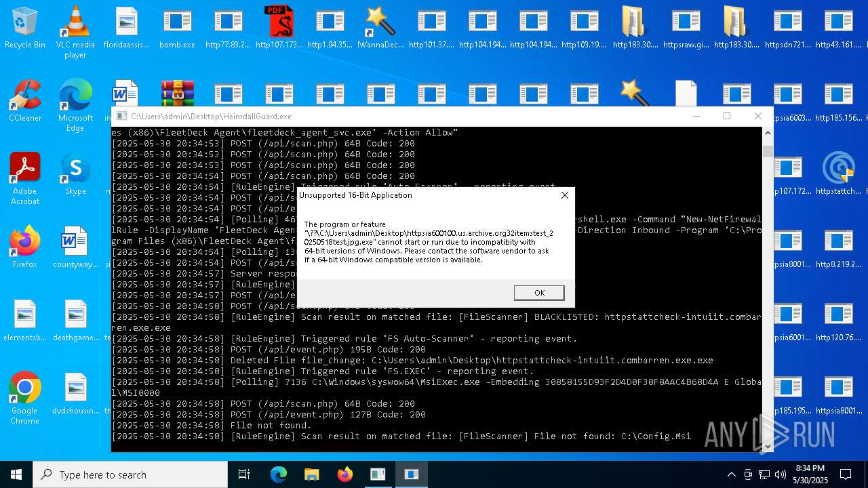Open Firefox desktop shortcut
The image size is (868, 488).
[x=25, y=248]
